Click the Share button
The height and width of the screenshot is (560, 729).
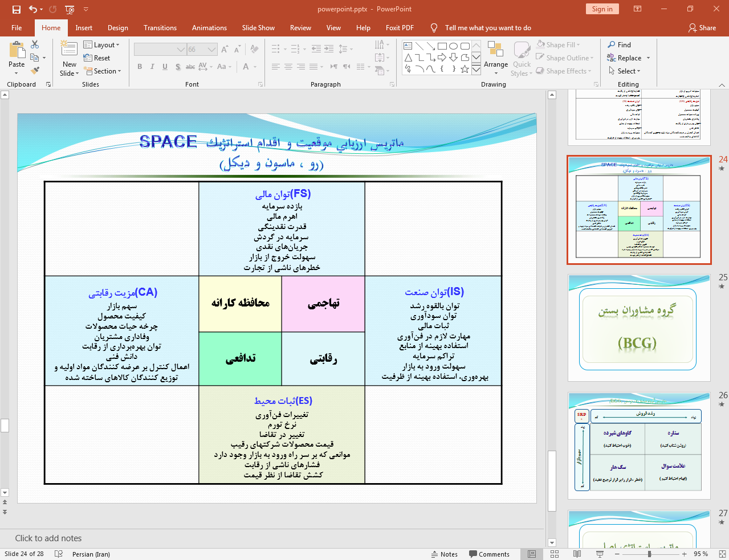(702, 27)
